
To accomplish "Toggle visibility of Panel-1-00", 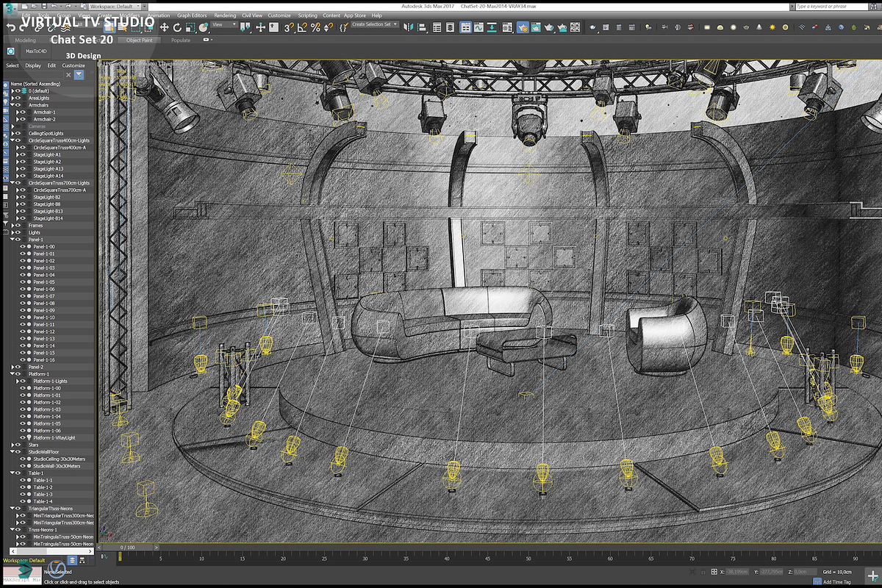I will (23, 247).
